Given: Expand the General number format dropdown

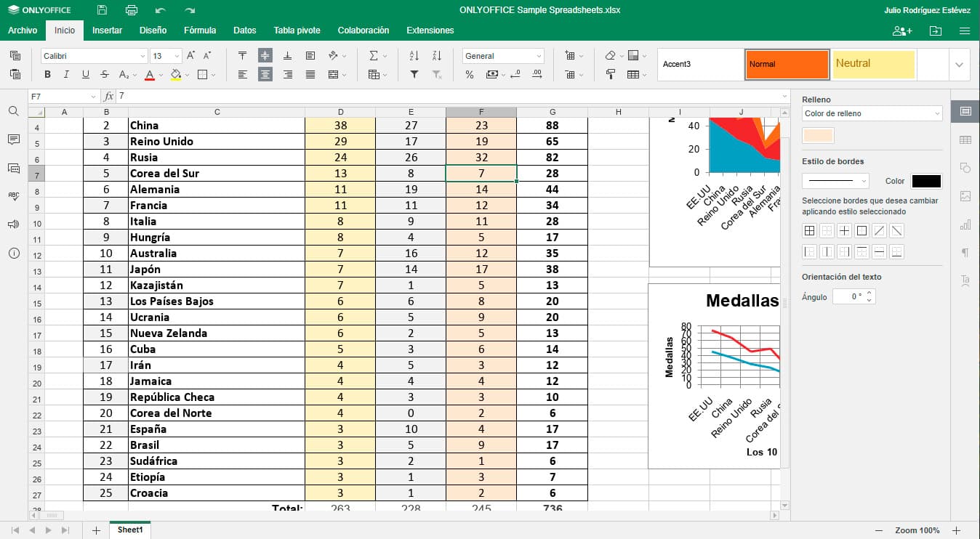Looking at the screenshot, I should pos(503,56).
